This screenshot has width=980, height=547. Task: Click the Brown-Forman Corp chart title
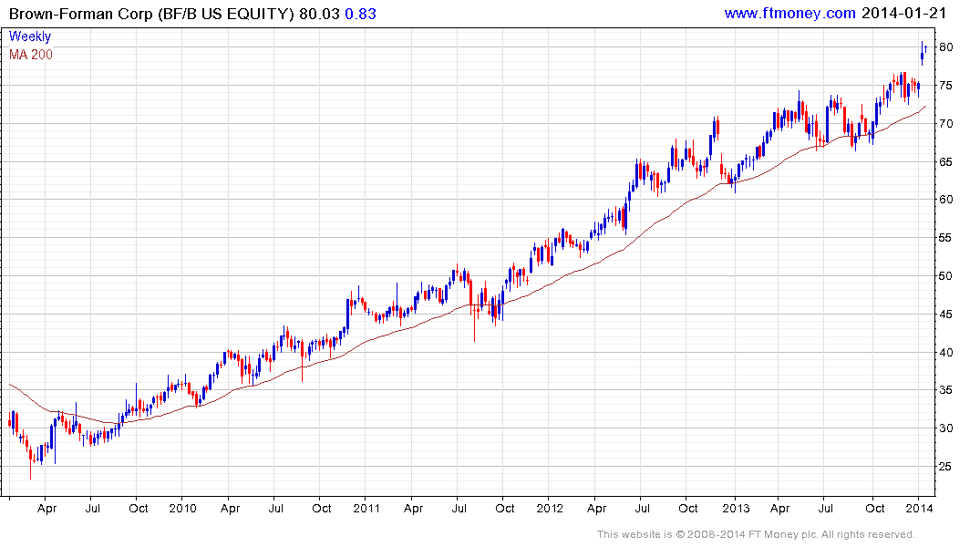pos(151,14)
